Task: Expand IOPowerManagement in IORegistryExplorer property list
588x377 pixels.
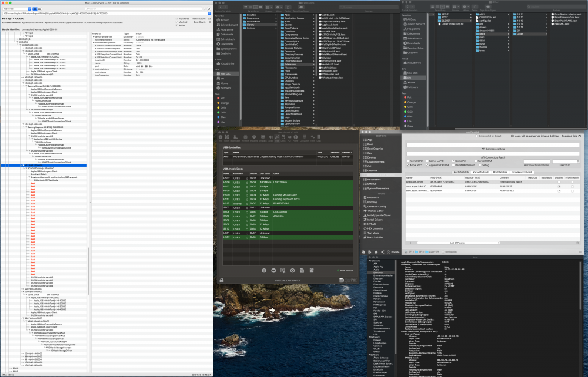Action: (x=93, y=43)
